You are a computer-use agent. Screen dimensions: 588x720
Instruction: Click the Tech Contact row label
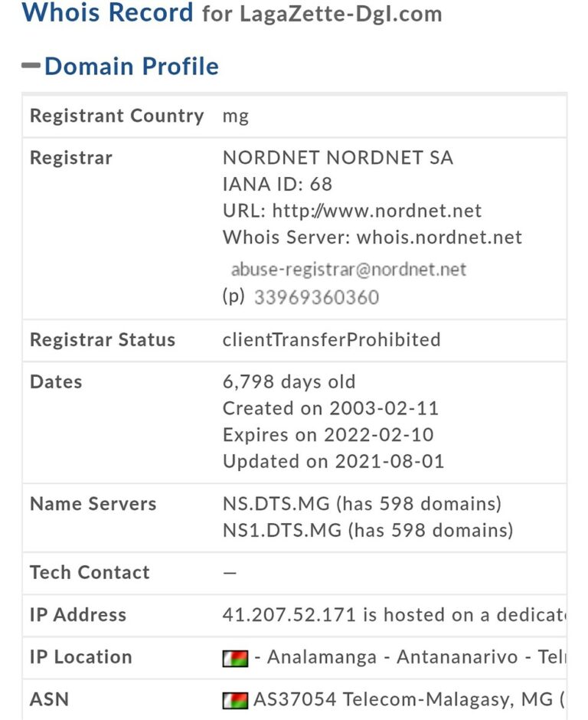pos(90,573)
